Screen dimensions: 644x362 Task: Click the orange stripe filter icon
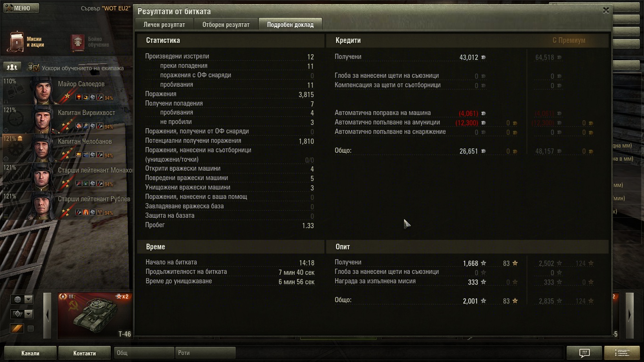17,329
